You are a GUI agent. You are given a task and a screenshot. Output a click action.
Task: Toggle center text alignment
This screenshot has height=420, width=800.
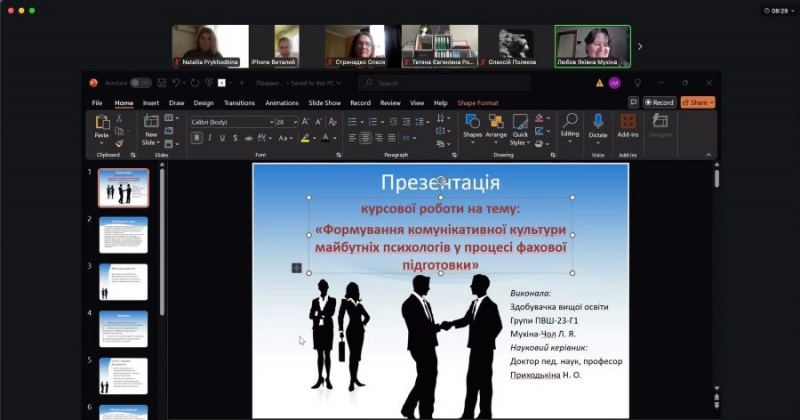pyautogui.click(x=366, y=138)
